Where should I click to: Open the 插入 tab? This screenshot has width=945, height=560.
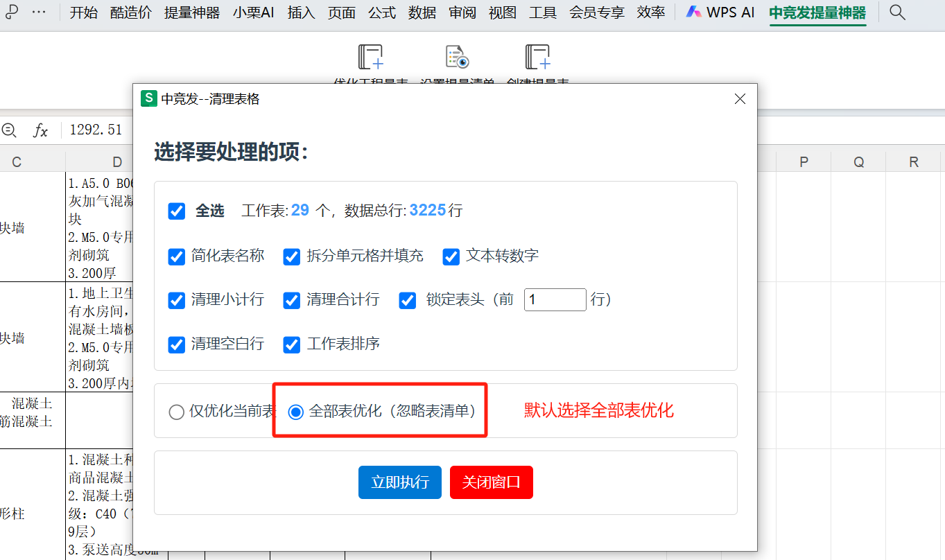(301, 12)
